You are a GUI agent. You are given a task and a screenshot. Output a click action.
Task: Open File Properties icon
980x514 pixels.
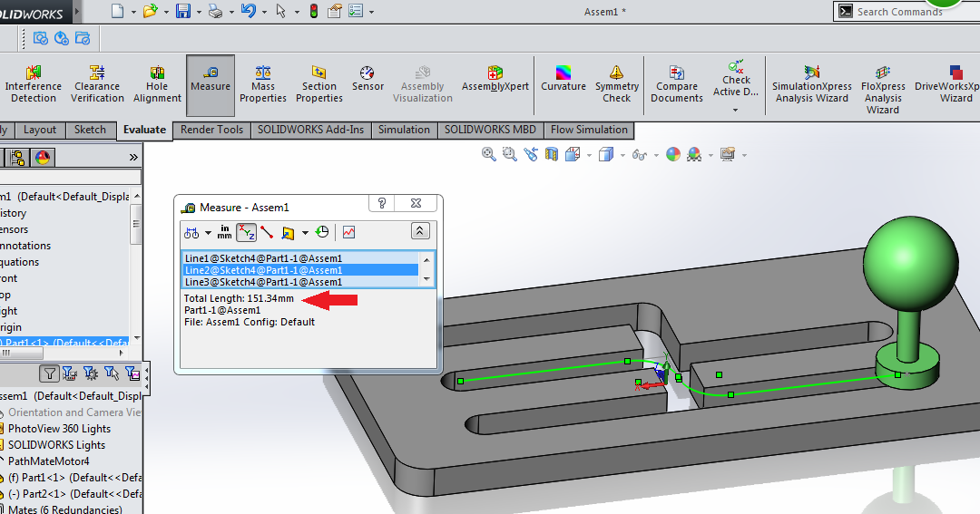[334, 11]
